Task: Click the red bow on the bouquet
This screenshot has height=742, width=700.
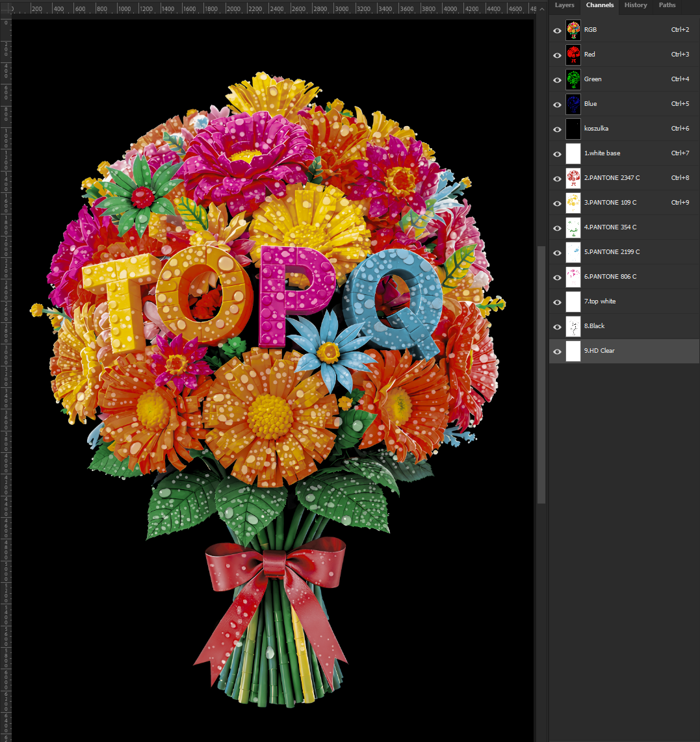Action: point(274,562)
